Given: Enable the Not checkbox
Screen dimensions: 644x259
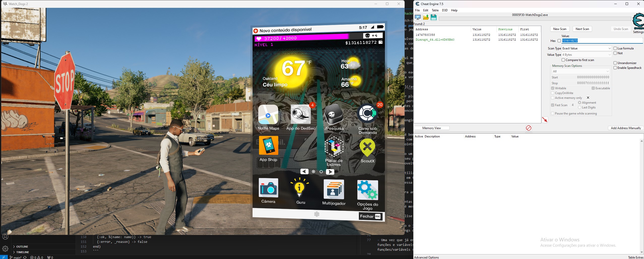Looking at the screenshot, I should click(615, 53).
